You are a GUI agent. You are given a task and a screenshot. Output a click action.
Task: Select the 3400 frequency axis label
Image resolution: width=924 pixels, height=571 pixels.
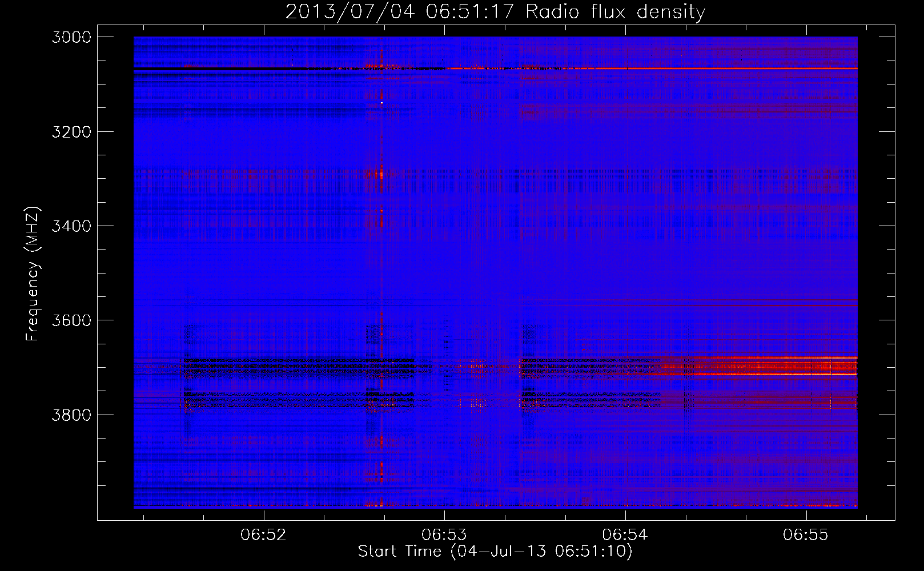coord(71,226)
